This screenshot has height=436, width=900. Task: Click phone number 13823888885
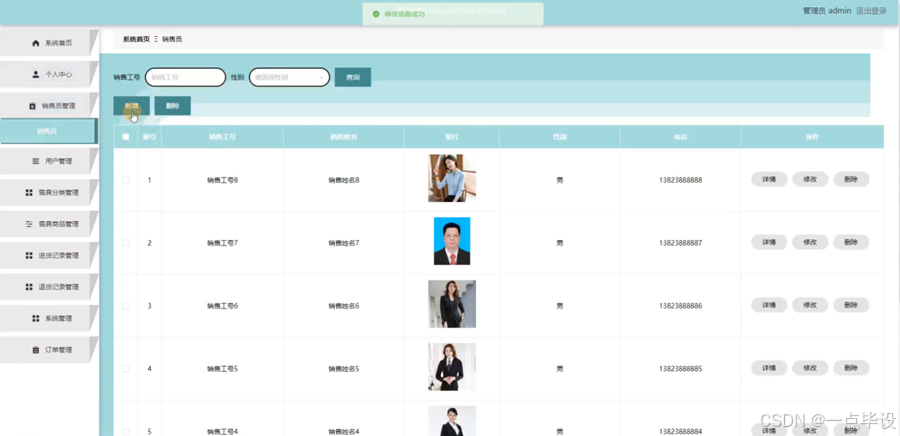pyautogui.click(x=681, y=369)
